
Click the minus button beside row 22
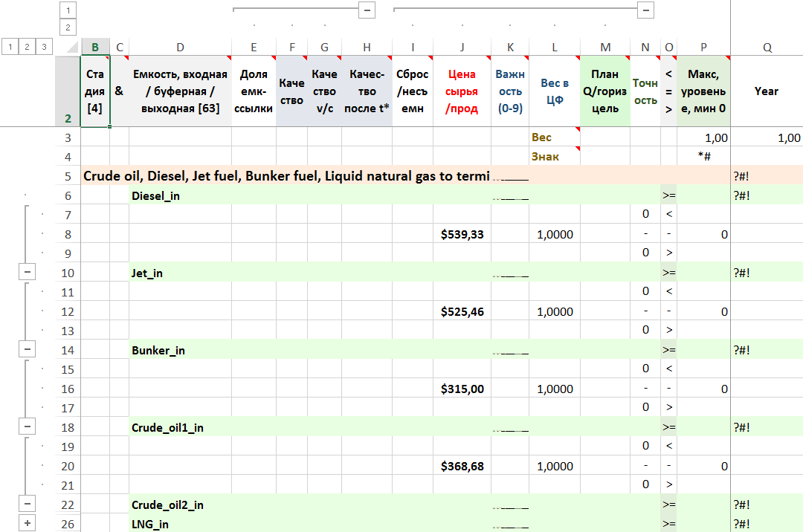(28, 505)
